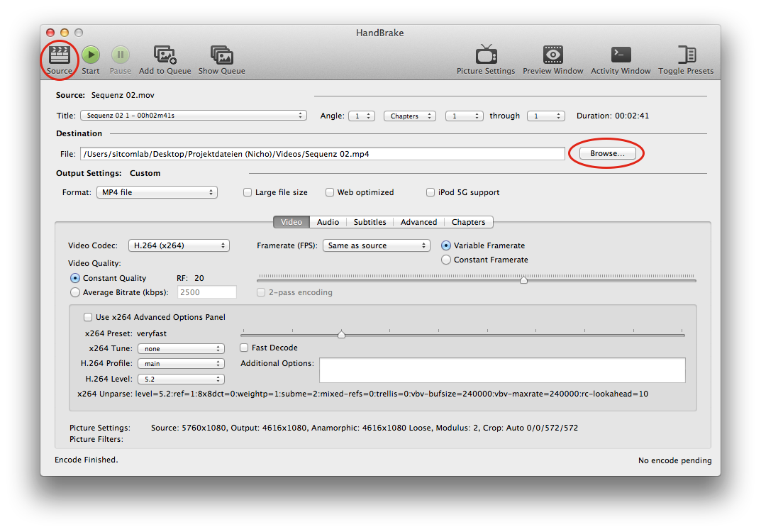761x532 pixels.
Task: Click the Output Settings Custom label
Action: pos(145,173)
